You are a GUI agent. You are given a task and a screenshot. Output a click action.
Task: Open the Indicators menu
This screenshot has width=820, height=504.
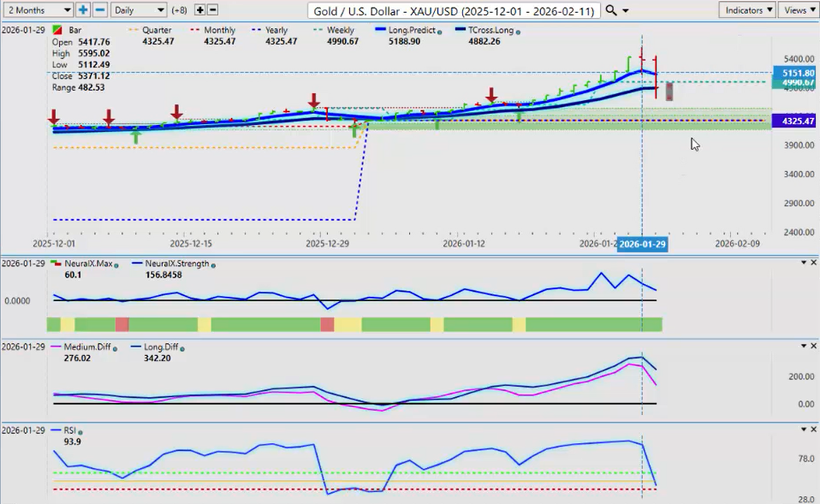(x=746, y=10)
